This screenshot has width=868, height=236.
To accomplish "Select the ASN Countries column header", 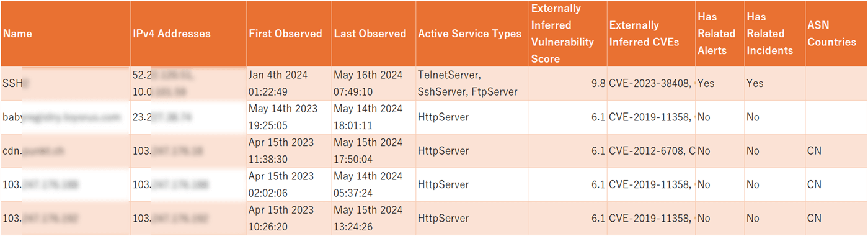I will click(836, 34).
